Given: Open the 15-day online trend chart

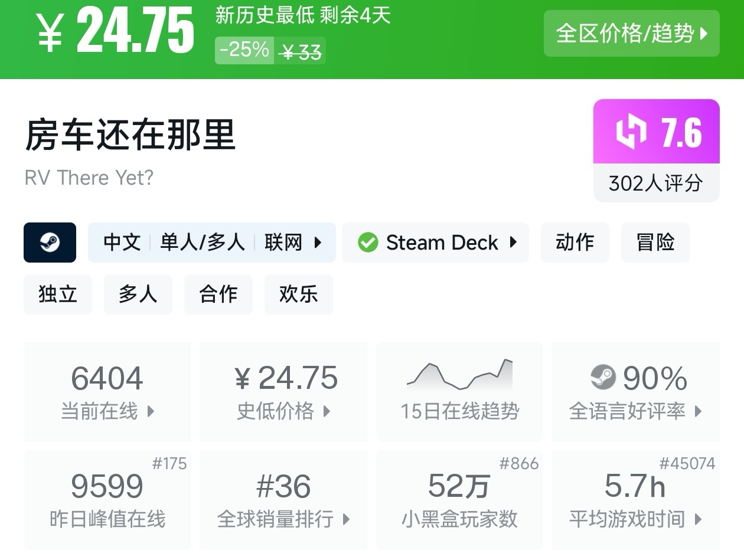Looking at the screenshot, I should [459, 391].
